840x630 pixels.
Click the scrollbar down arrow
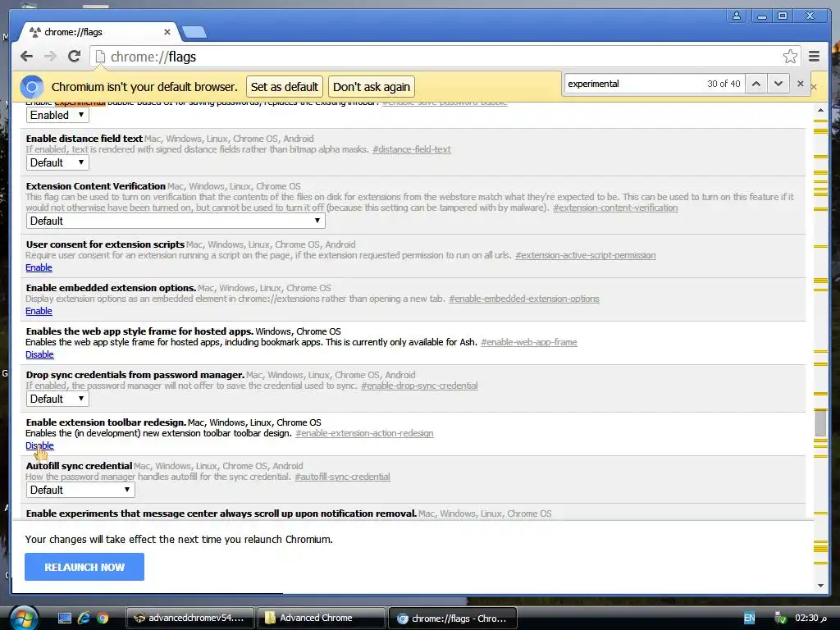(820, 586)
